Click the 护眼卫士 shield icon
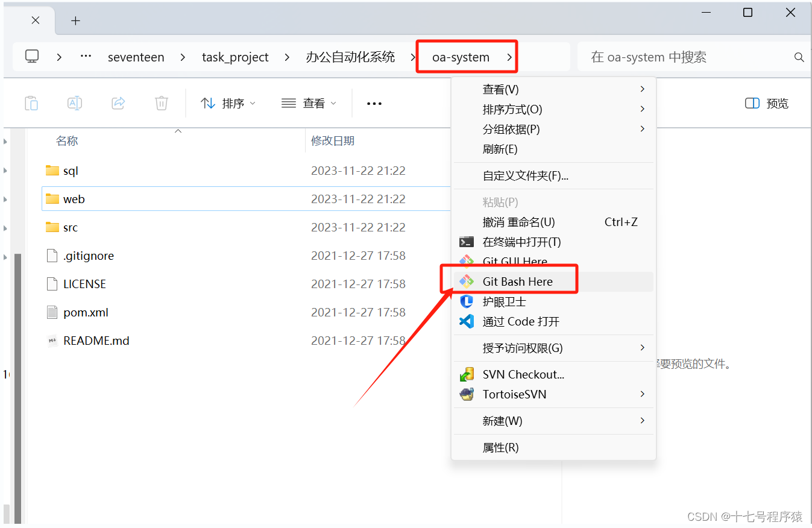812x528 pixels. (466, 301)
